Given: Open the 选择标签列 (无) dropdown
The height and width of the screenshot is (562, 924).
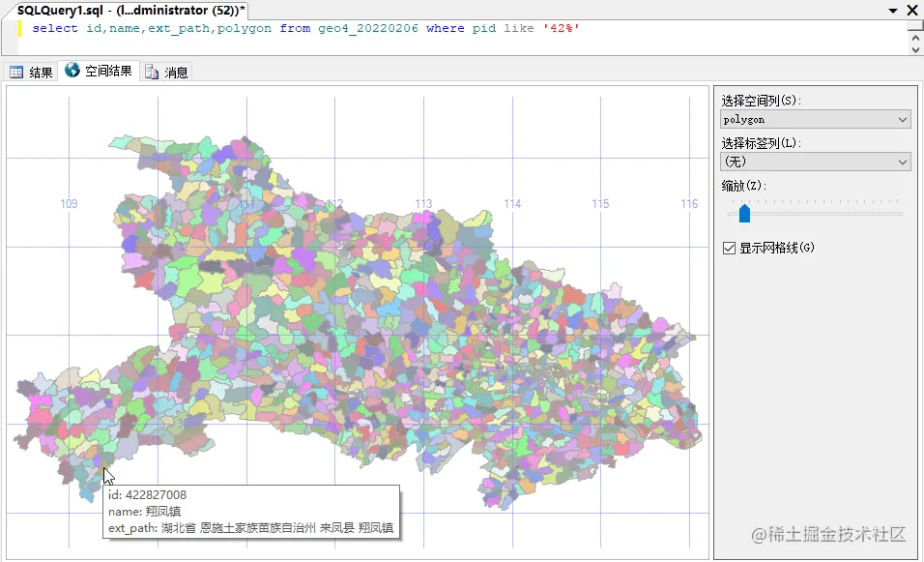Looking at the screenshot, I should (x=816, y=161).
